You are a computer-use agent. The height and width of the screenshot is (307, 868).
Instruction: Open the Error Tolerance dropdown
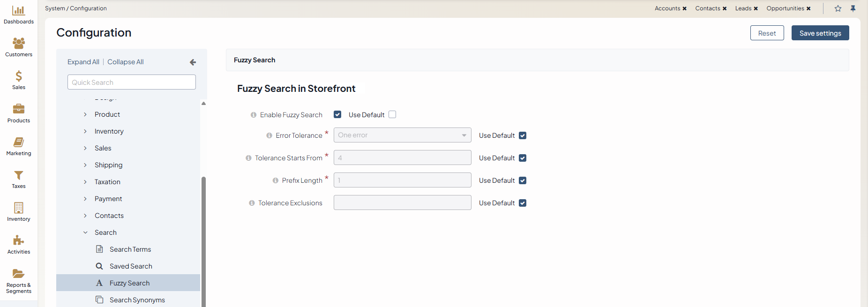pyautogui.click(x=402, y=135)
